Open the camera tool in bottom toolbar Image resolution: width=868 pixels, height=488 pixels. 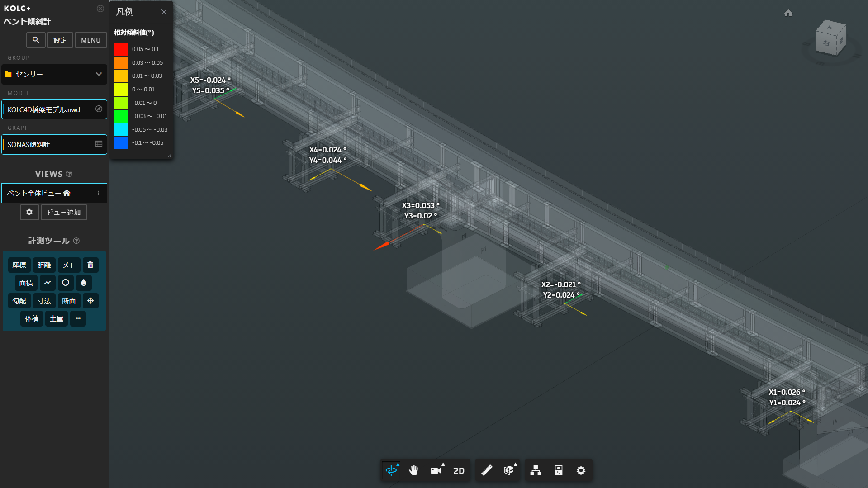[x=436, y=470]
